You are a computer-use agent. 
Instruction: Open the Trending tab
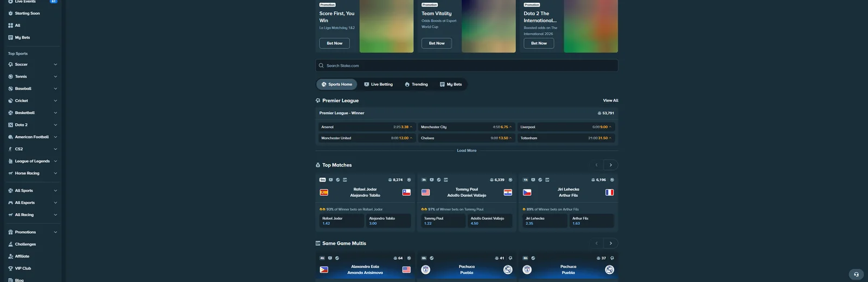[x=417, y=85]
